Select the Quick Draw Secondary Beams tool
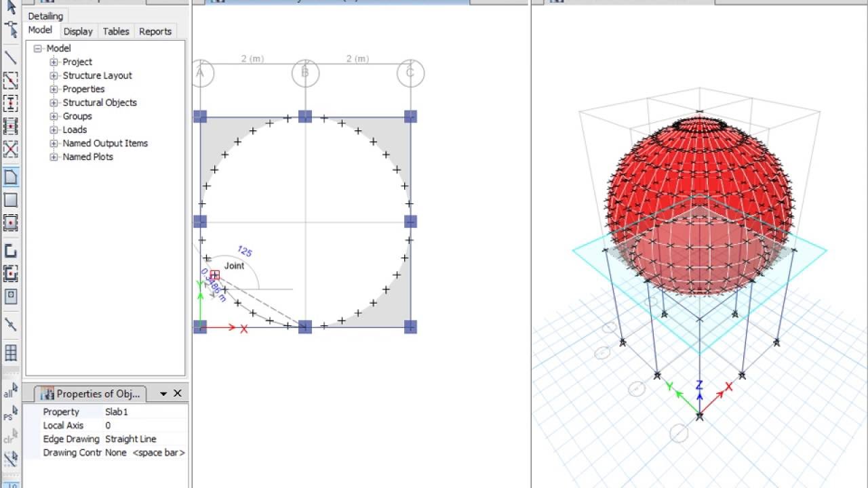Image resolution: width=868 pixels, height=488 pixels. pyautogui.click(x=11, y=126)
